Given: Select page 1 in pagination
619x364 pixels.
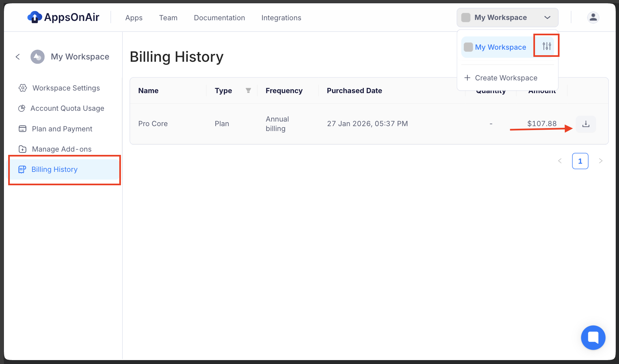Looking at the screenshot, I should pos(580,161).
